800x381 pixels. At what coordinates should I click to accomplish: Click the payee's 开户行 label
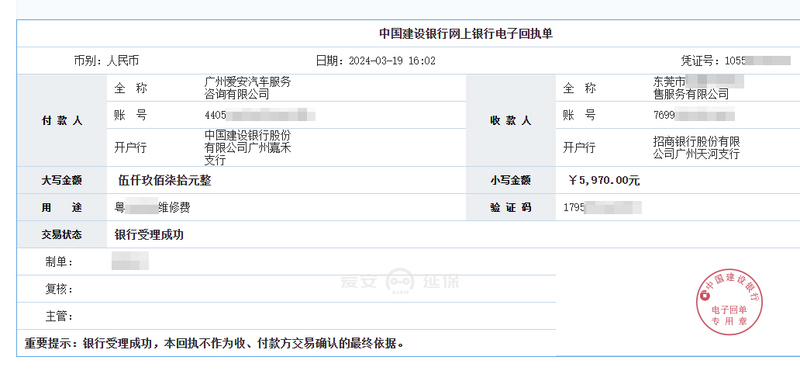[579, 148]
